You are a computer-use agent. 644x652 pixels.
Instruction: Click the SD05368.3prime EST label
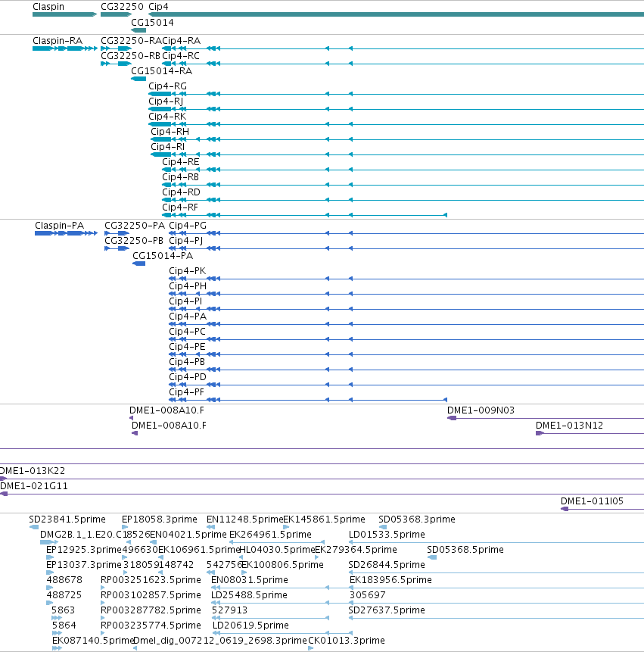[417, 519]
